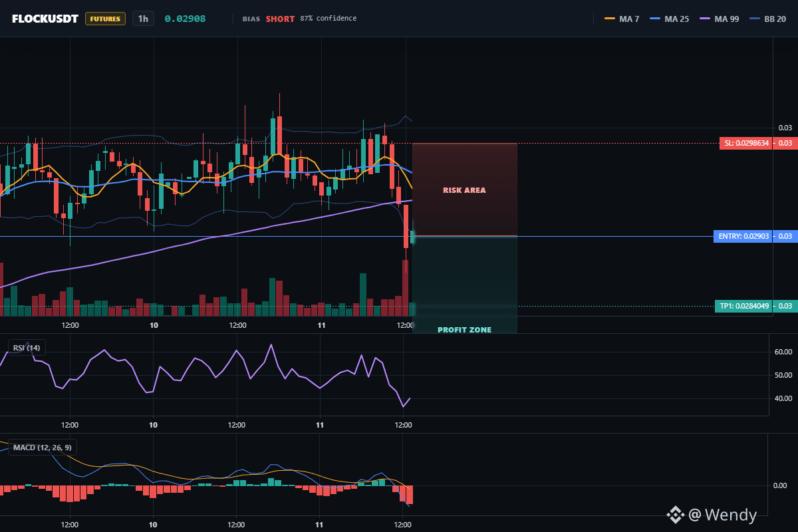Select the 1h timeframe button
The image size is (798, 532).
tap(143, 19)
